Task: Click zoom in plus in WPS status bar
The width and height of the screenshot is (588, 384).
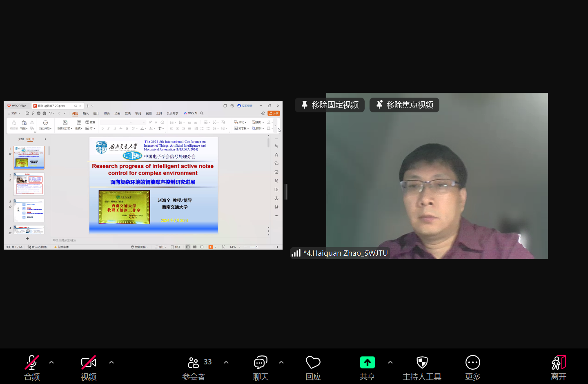Action: tap(277, 247)
